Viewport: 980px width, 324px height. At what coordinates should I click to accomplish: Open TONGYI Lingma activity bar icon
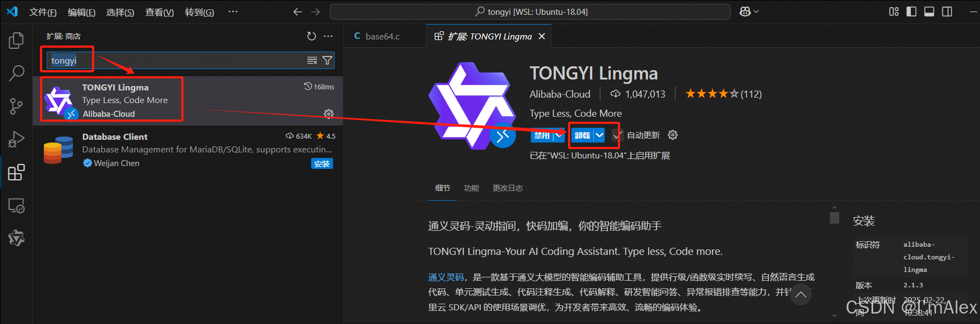point(16,238)
